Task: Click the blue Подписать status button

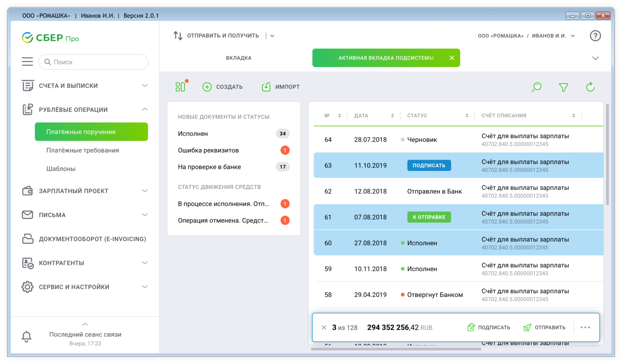Action: [x=429, y=166]
